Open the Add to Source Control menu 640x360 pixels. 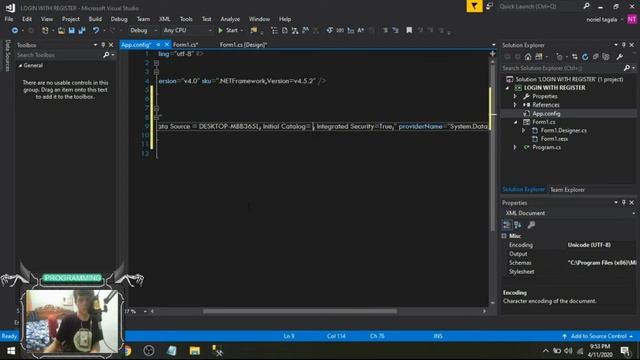(x=598, y=336)
